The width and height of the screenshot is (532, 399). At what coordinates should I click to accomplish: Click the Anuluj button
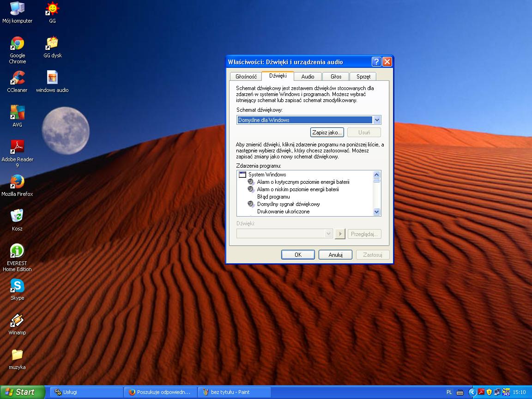pos(336,255)
